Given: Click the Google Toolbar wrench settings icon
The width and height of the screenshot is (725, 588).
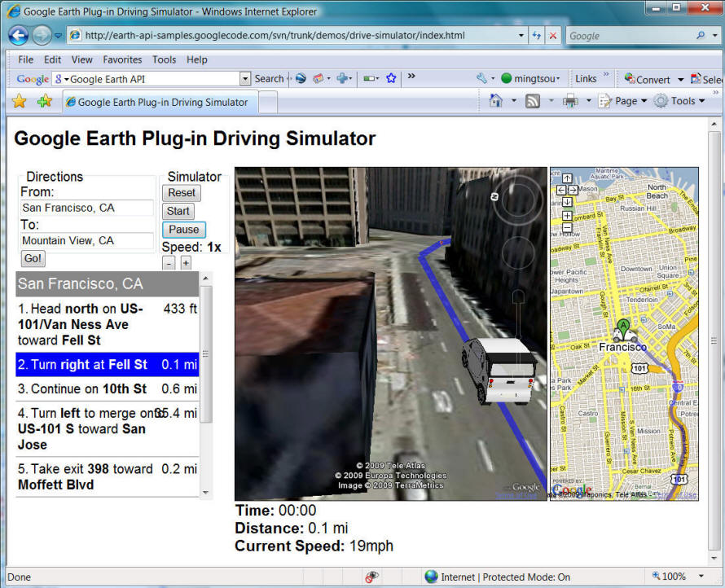Looking at the screenshot, I should pyautogui.click(x=481, y=78).
